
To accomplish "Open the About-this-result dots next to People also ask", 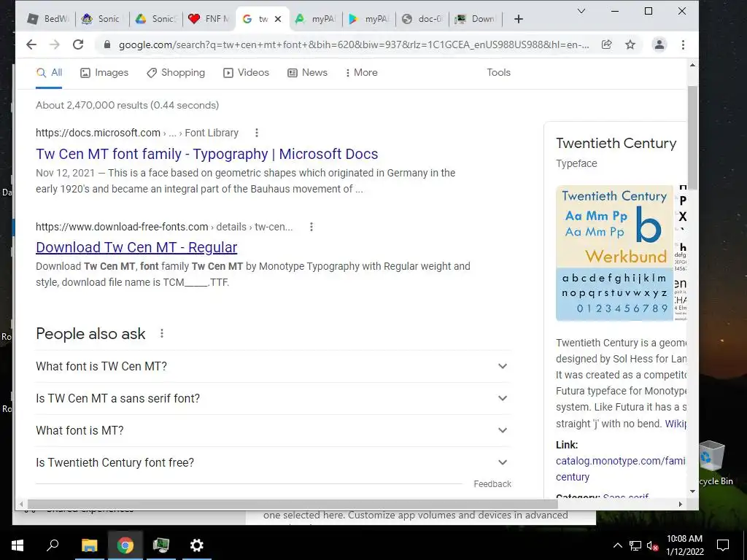I will pos(162,333).
